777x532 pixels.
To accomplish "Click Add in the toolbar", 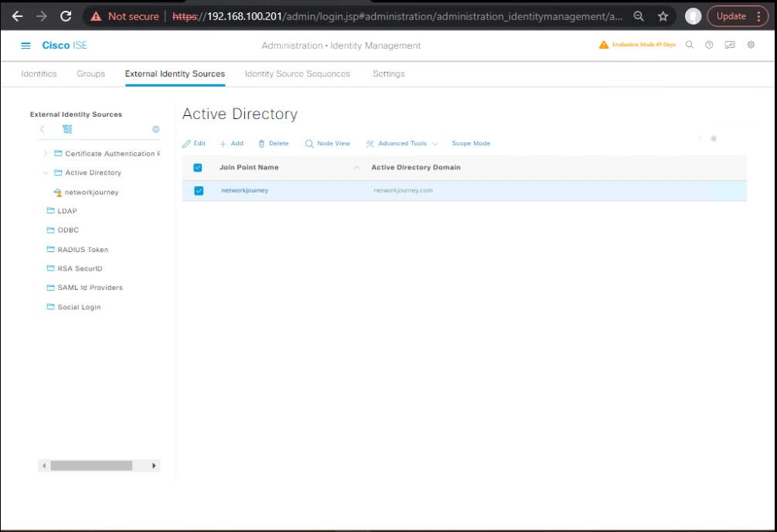I will 231,143.
